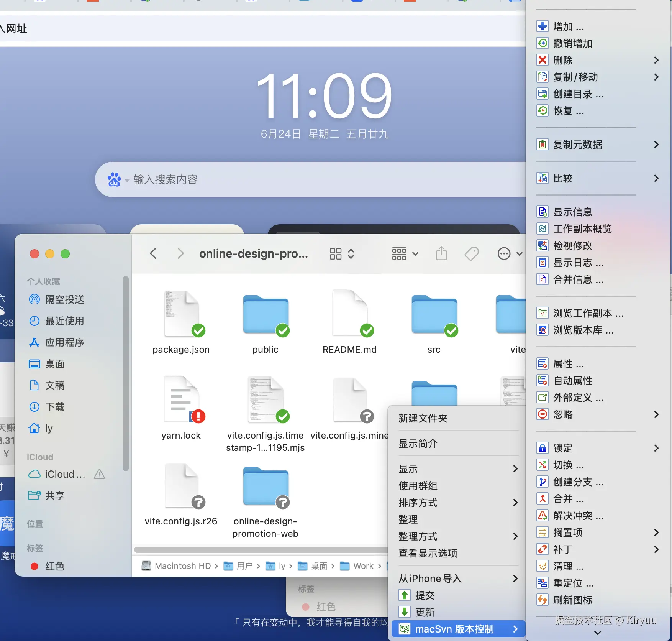Click the Finder back navigation button

[153, 253]
